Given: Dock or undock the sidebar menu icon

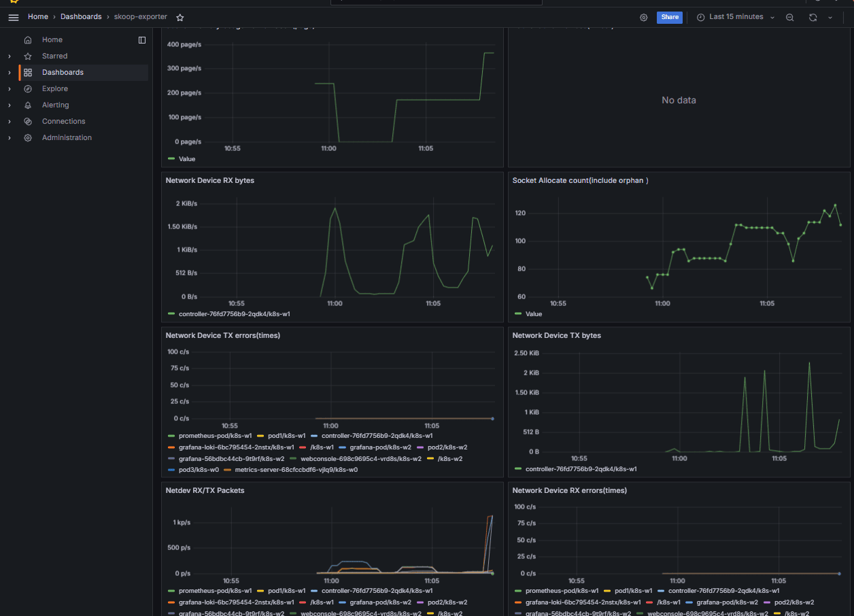Looking at the screenshot, I should (142, 40).
